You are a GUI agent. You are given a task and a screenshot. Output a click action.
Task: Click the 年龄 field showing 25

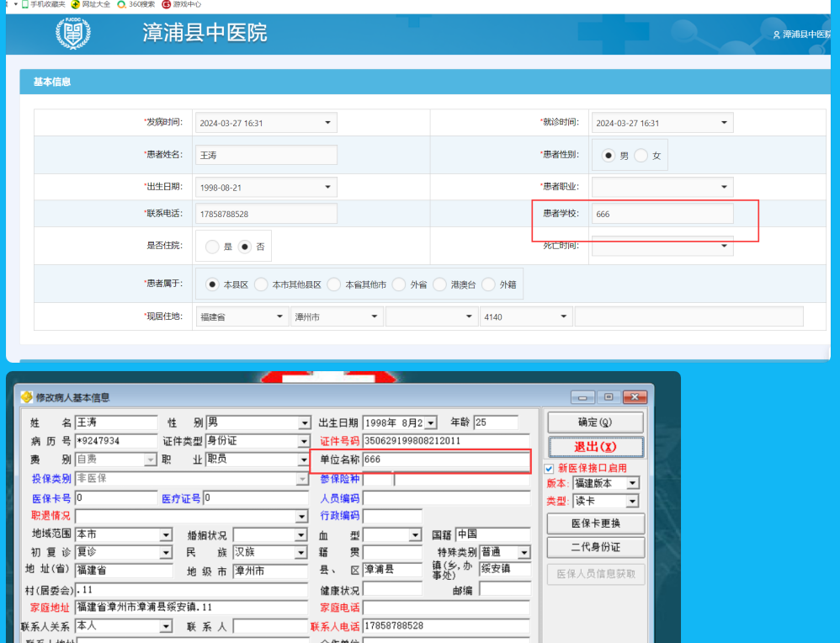pyautogui.click(x=496, y=422)
